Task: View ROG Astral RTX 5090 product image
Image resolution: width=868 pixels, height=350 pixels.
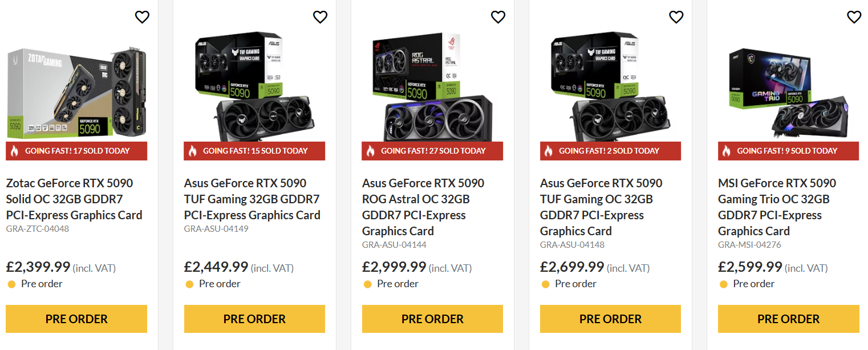Action: tap(432, 86)
